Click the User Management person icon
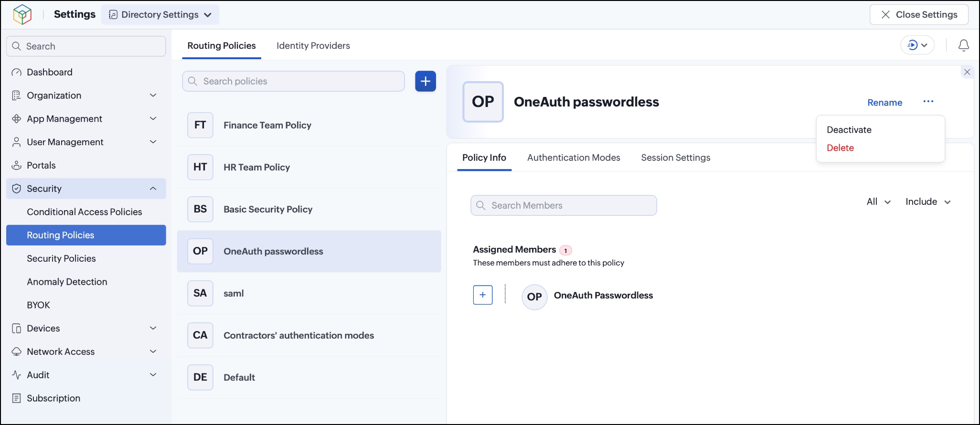This screenshot has height=425, width=980. point(17,142)
